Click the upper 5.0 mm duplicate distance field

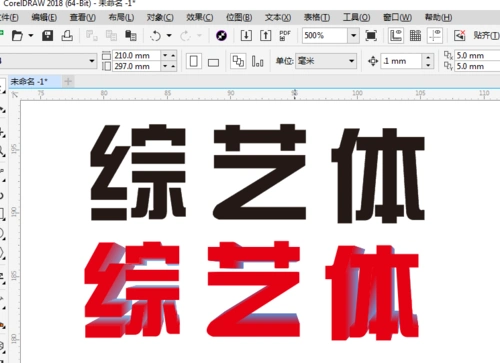pyautogui.click(x=478, y=55)
